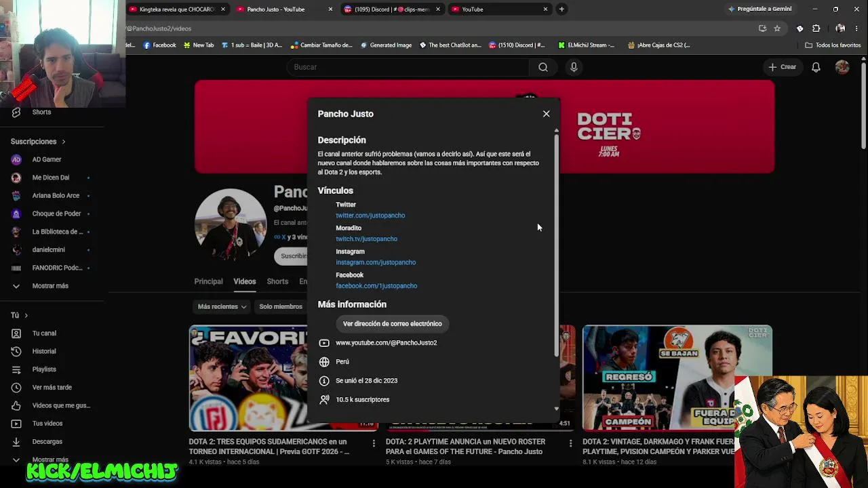Click 'Pregúntale a Gemini' button

pos(759,9)
